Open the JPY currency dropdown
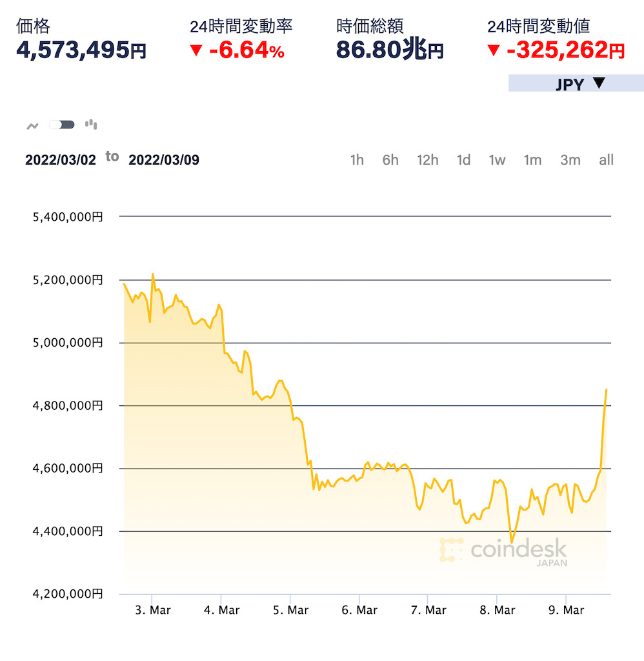Image resolution: width=644 pixels, height=661 pixels. tap(576, 83)
